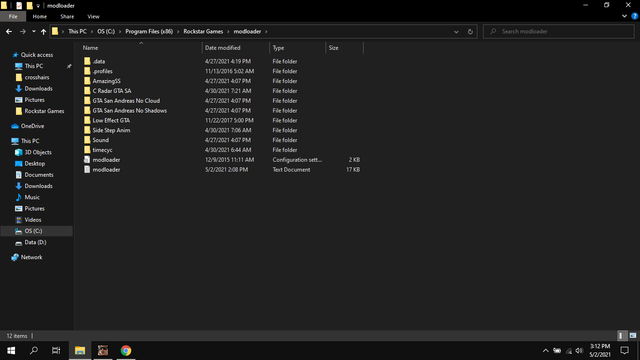Open recent locations dropdown arrow
The height and width of the screenshot is (360, 640).
click(33, 31)
